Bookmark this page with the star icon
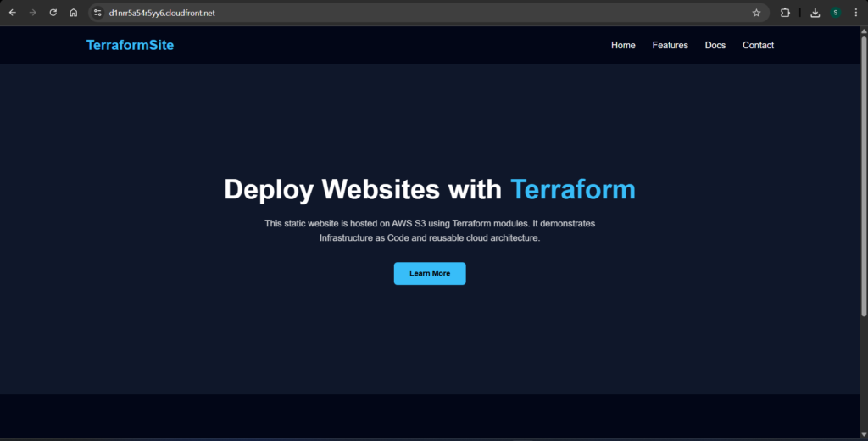868x441 pixels. [x=756, y=13]
